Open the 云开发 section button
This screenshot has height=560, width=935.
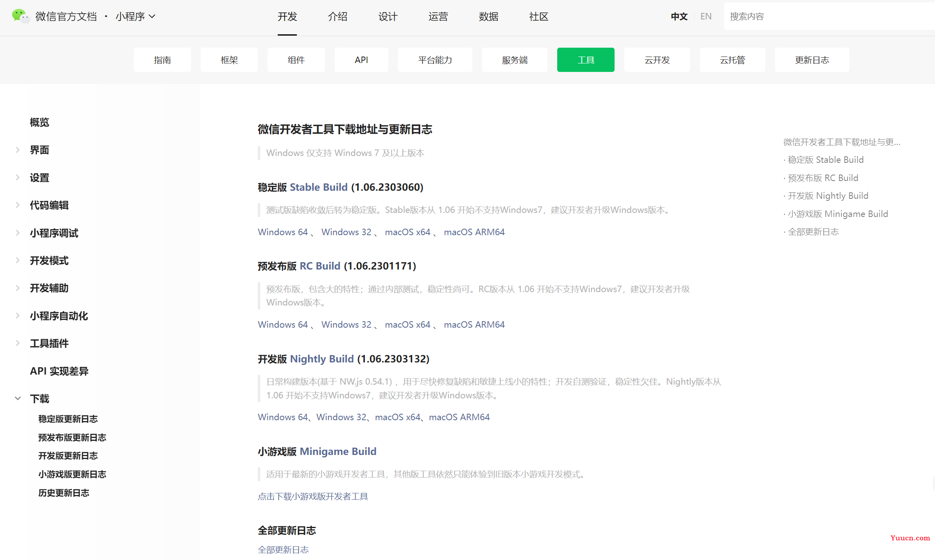pos(657,60)
